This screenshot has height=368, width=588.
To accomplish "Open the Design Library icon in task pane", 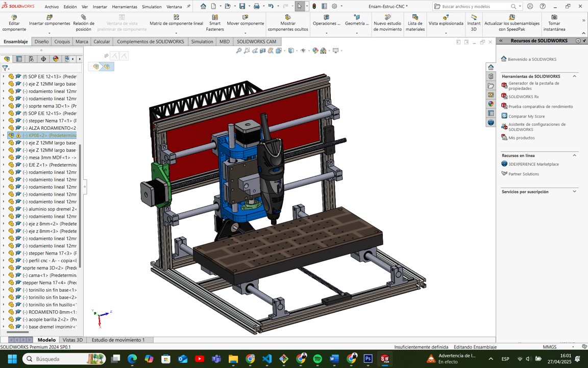I will pos(491,76).
